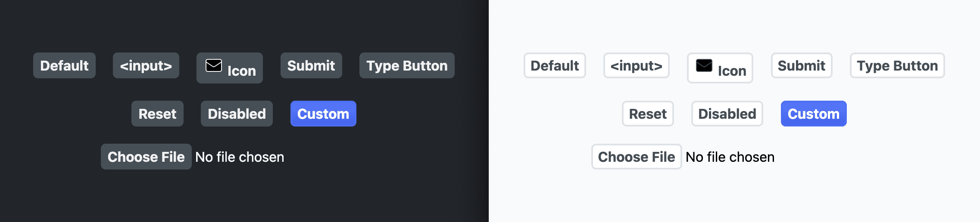This screenshot has height=222, width=980.
Task: Click the envelope icon in the light panel
Action: pyautogui.click(x=704, y=65)
